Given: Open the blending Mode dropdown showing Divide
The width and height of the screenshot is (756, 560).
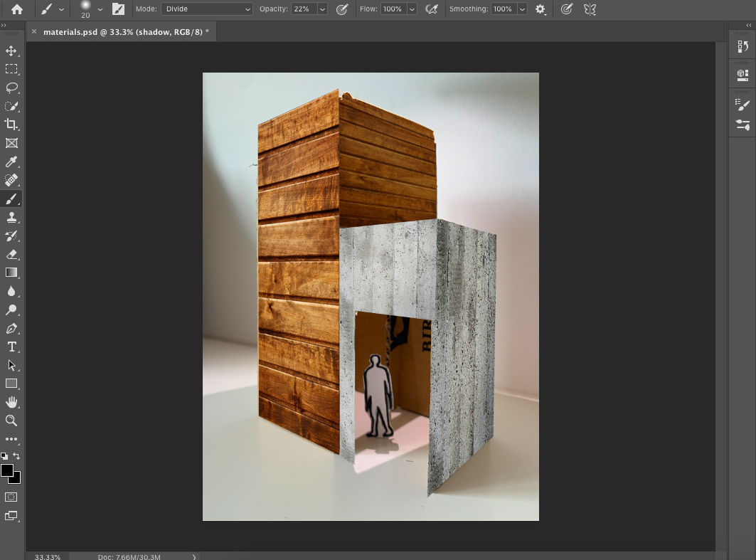Looking at the screenshot, I should point(207,9).
